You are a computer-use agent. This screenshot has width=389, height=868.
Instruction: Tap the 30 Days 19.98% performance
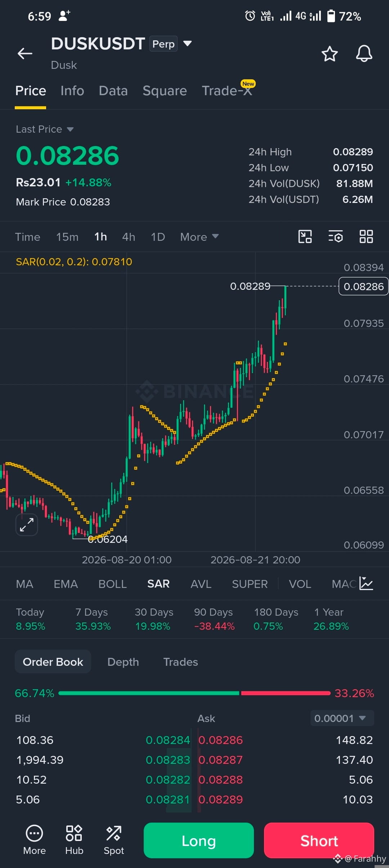154,619
